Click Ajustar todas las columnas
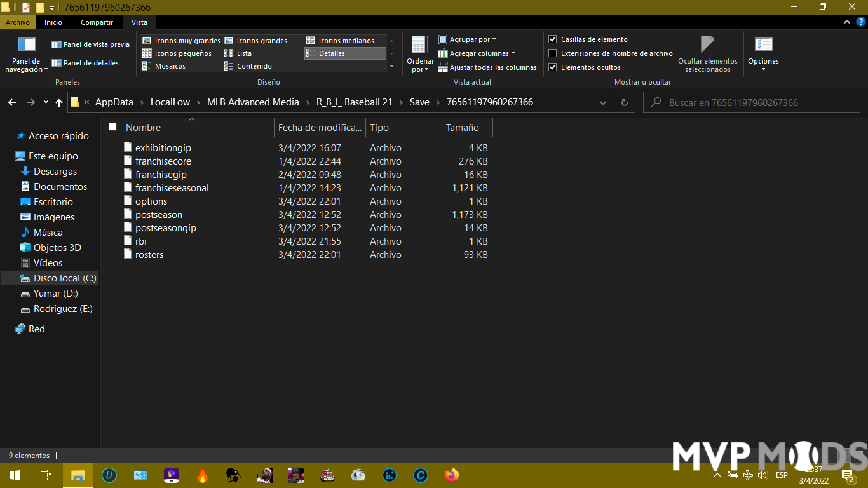 487,67
